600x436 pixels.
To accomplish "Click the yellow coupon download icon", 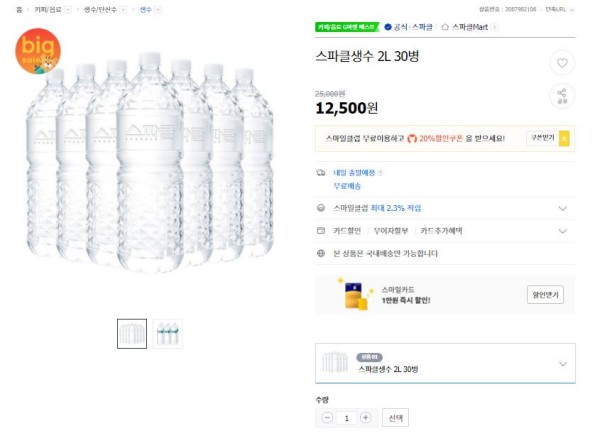I will tap(564, 138).
